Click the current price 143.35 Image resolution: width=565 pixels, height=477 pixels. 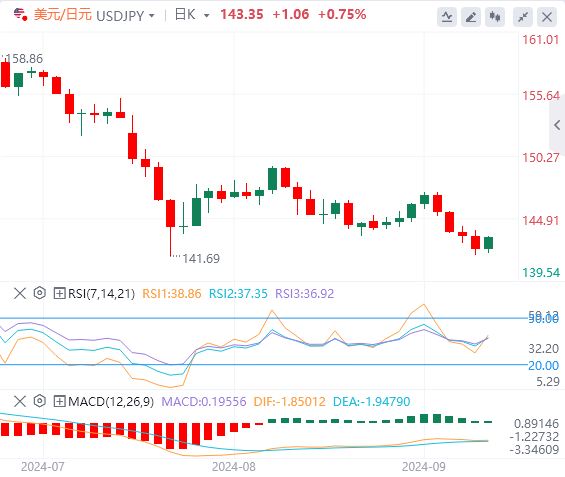click(242, 14)
